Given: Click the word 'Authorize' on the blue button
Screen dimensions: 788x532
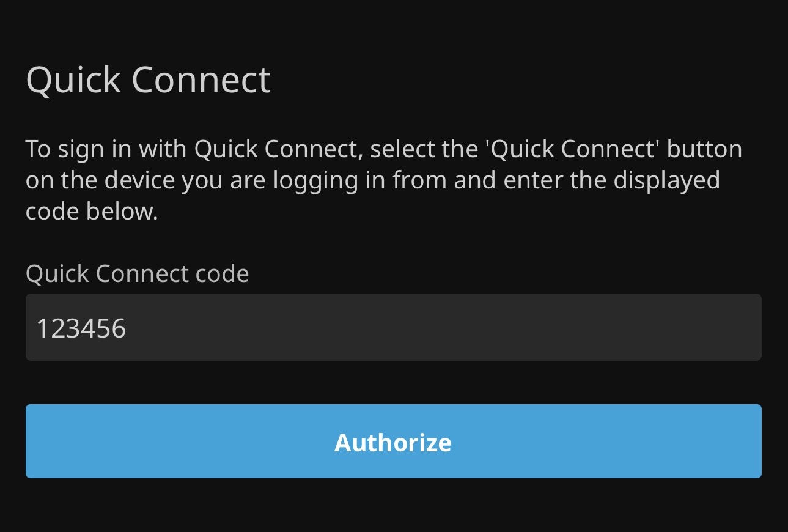Looking at the screenshot, I should [392, 442].
